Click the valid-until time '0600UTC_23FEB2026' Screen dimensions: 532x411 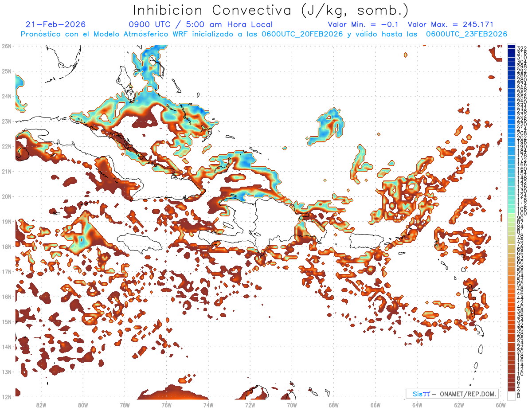[x=466, y=34]
